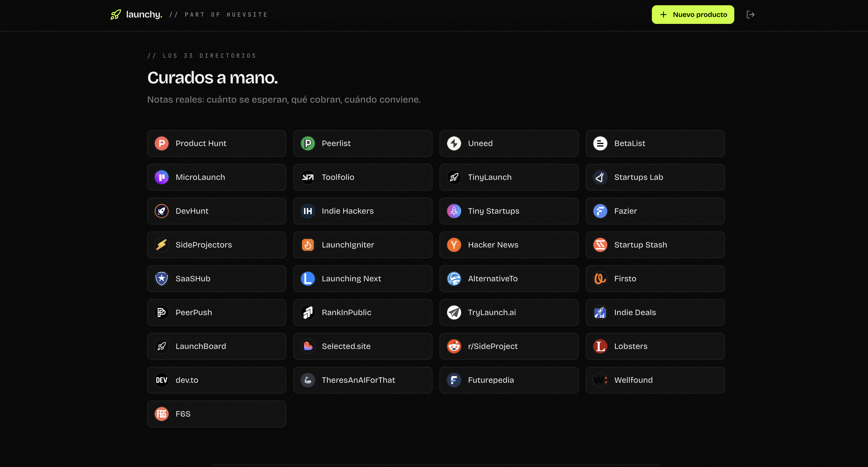Open the MicroLaunch directory name
Viewport: 868px width, 467px height.
pos(200,177)
